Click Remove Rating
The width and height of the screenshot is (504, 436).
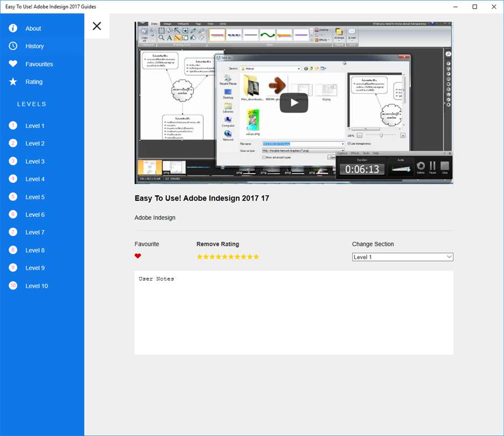pyautogui.click(x=218, y=244)
